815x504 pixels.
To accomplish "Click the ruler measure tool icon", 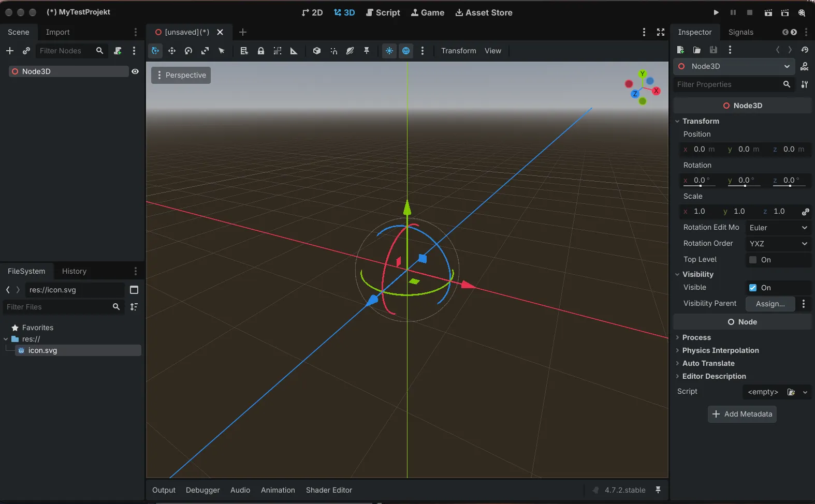I will pyautogui.click(x=294, y=51).
